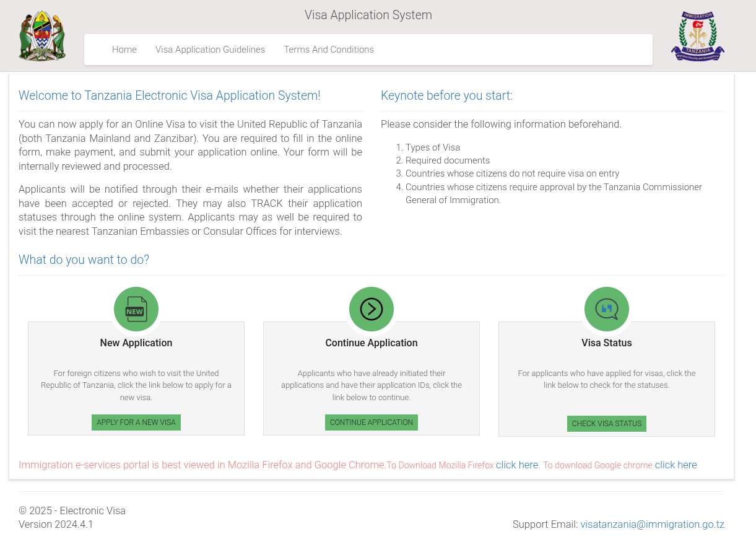Click 'Welcome to Tanzania Electronic Visa Application System!' heading
This screenshot has height=547, width=756.
[x=170, y=95]
